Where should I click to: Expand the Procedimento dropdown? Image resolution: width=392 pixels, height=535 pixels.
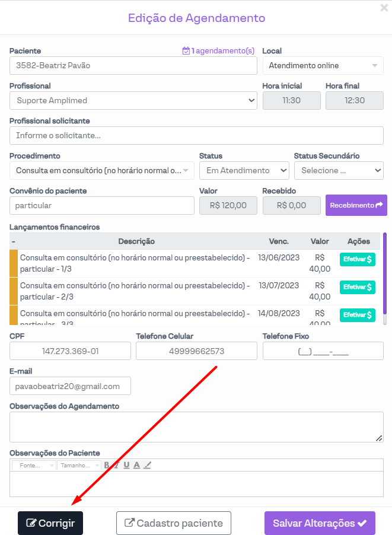click(x=102, y=171)
